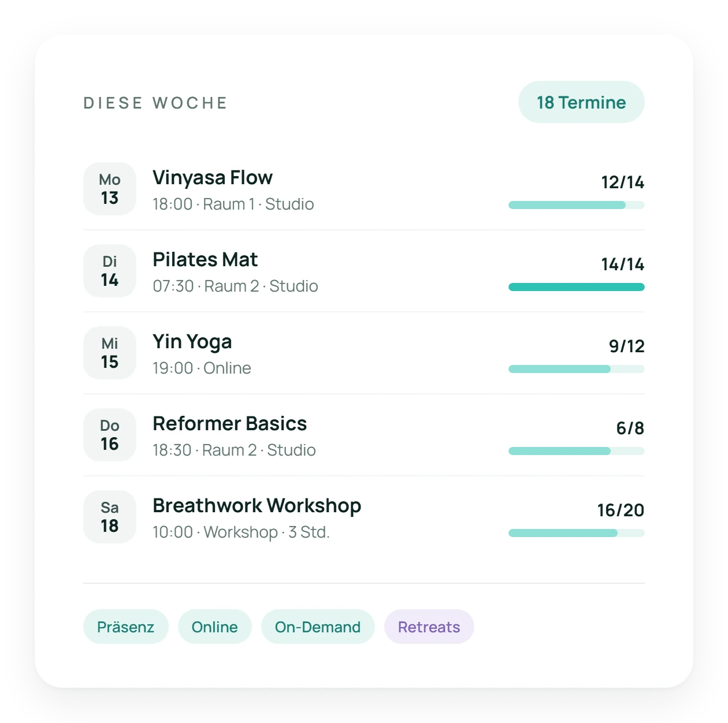
Task: Open the 18 Termine badge
Action: click(581, 102)
